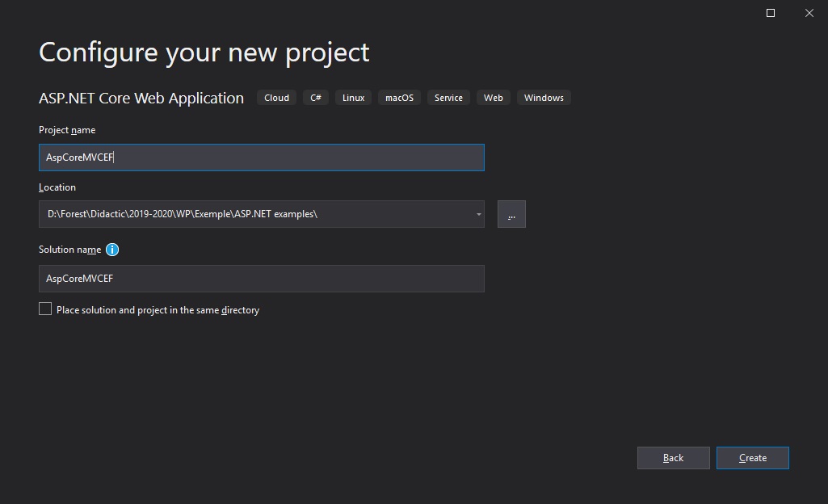Close the Configure your new project dialog
Image resolution: width=828 pixels, height=504 pixels.
coord(809,13)
